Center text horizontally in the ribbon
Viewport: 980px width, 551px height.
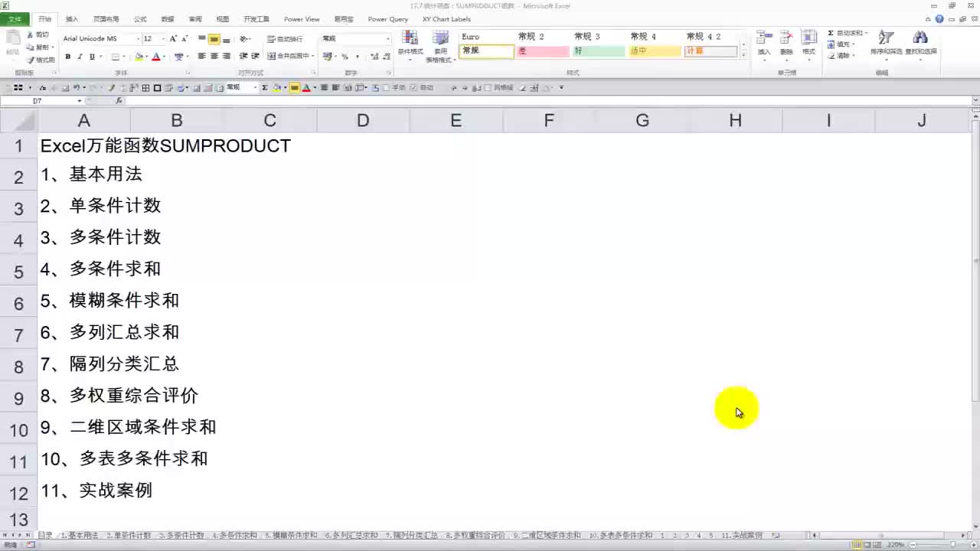click(x=214, y=56)
